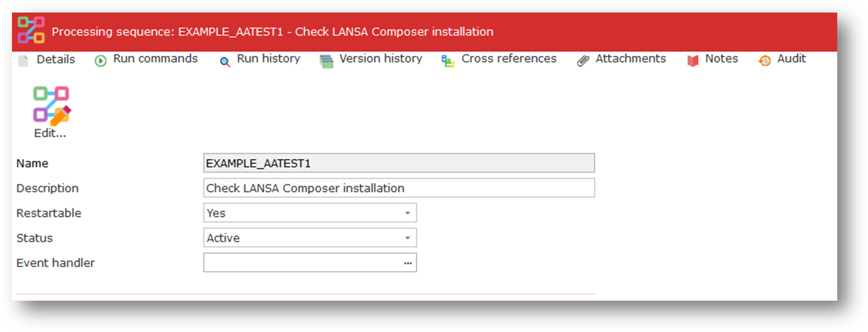Click the Status label

(x=35, y=238)
